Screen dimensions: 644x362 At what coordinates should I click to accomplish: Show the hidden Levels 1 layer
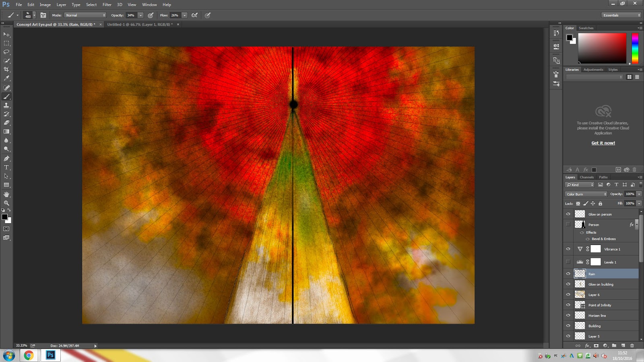[568, 262]
